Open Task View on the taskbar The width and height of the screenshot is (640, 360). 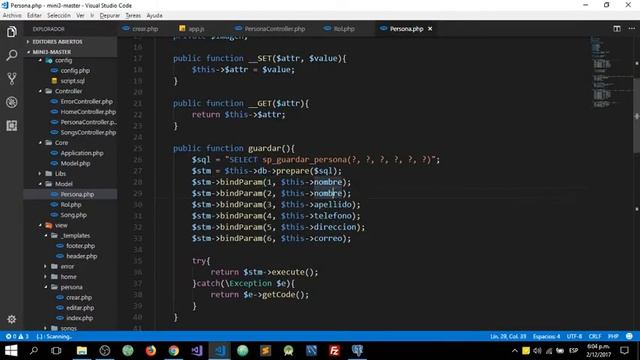(56, 351)
